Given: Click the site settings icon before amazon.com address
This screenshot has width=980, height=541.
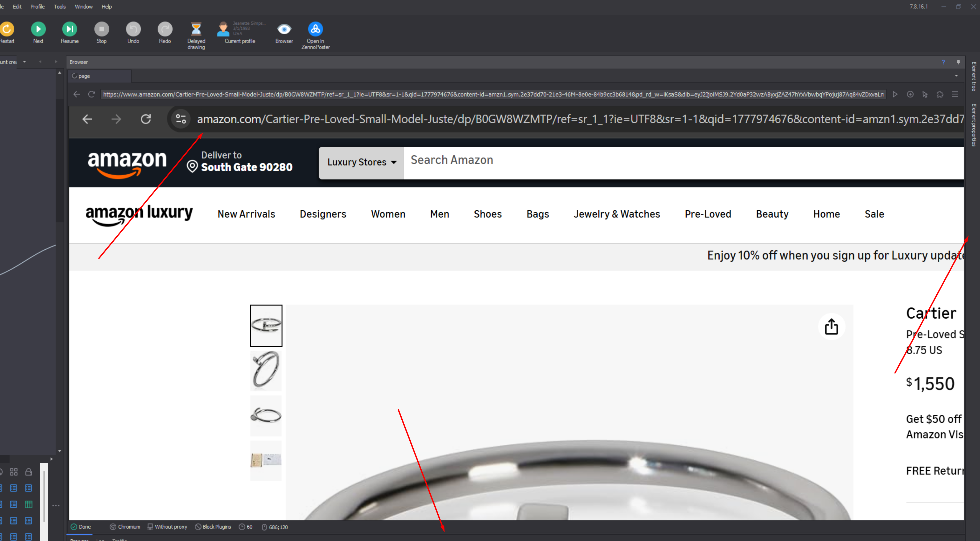Looking at the screenshot, I should (181, 119).
